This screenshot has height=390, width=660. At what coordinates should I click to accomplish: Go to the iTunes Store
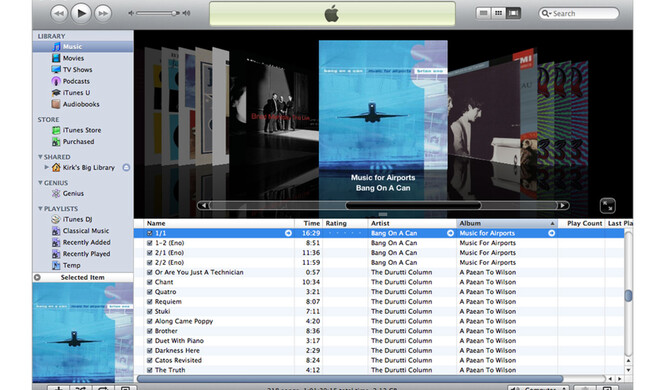(x=83, y=130)
